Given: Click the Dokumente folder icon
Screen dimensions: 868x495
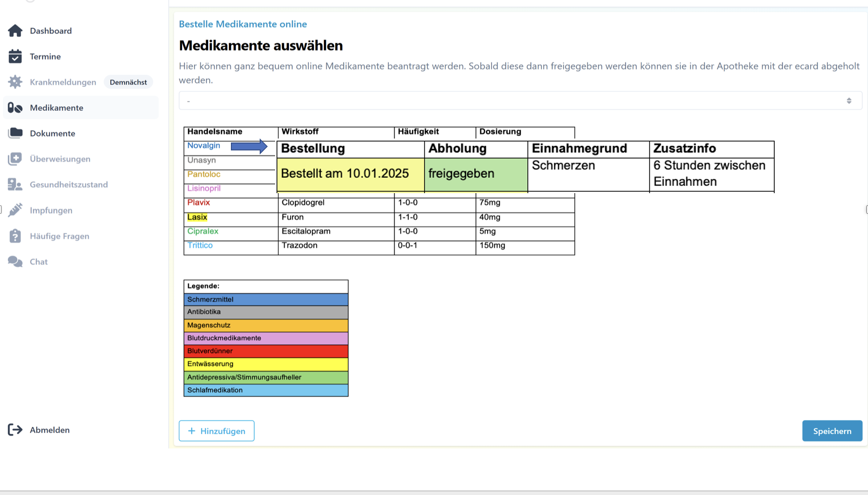Looking at the screenshot, I should (x=15, y=133).
